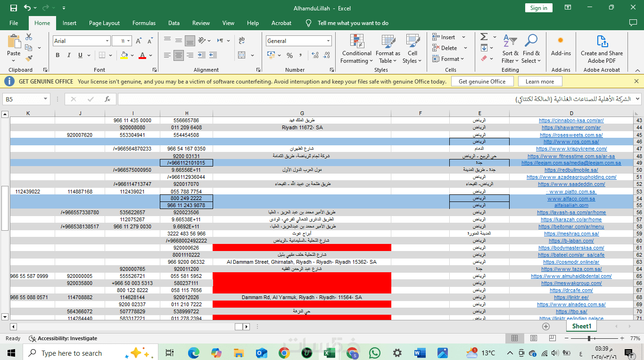Apply the red Font Color swatch

(x=142, y=55)
